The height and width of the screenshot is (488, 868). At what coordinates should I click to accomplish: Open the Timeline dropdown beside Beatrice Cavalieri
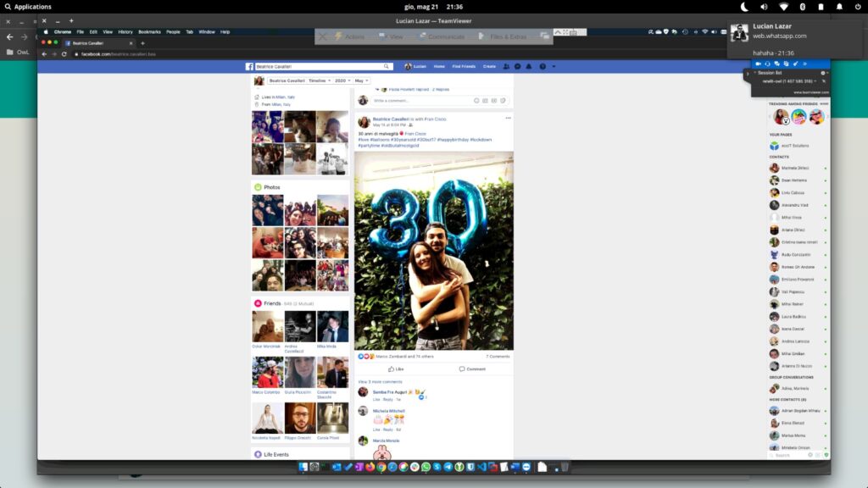pyautogui.click(x=320, y=80)
